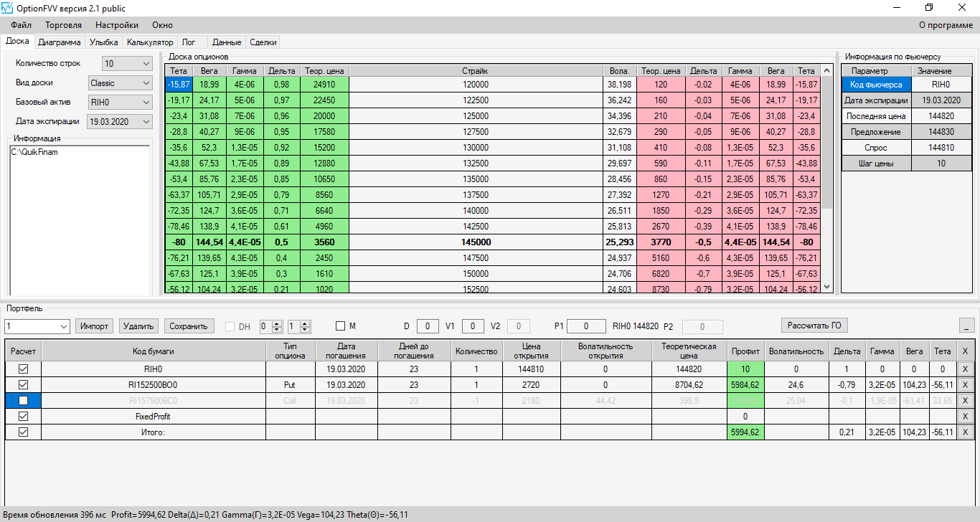Click the V1 input field
Image resolution: width=980 pixels, height=522 pixels.
pyautogui.click(x=473, y=326)
